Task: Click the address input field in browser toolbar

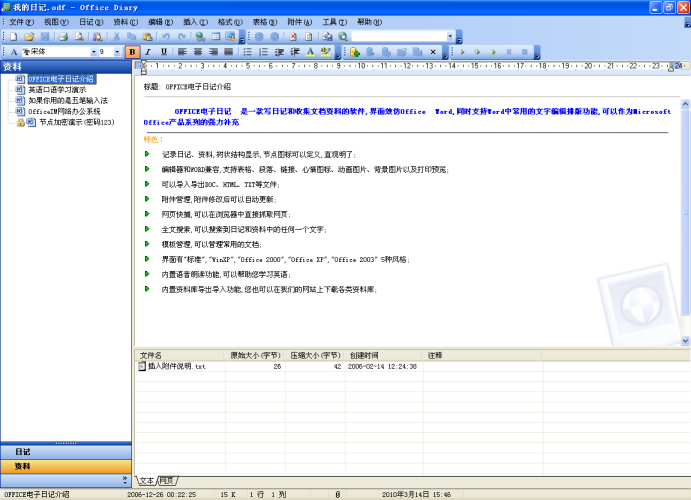Action: point(399,37)
